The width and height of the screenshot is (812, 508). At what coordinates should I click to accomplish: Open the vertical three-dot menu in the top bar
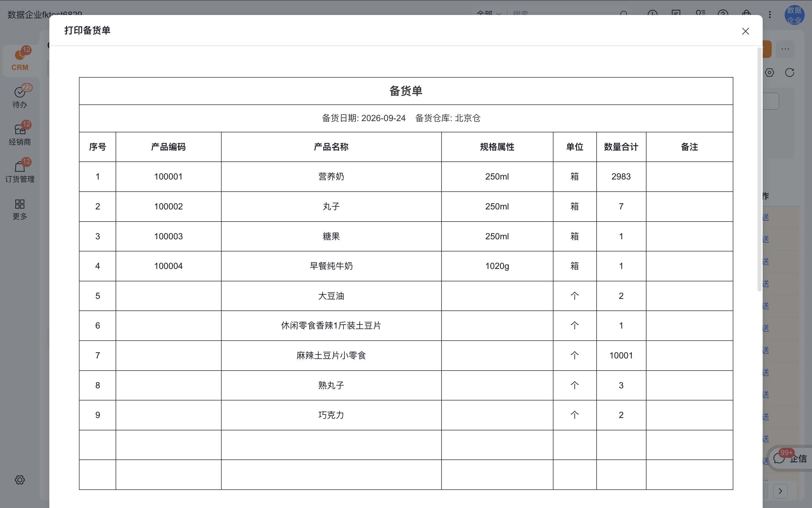770,14
